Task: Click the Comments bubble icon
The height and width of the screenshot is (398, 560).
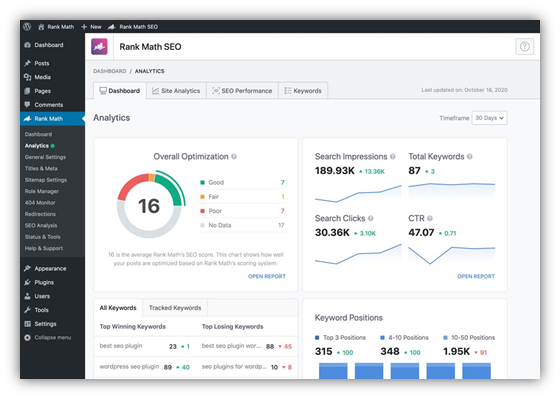Action: pyautogui.click(x=28, y=105)
